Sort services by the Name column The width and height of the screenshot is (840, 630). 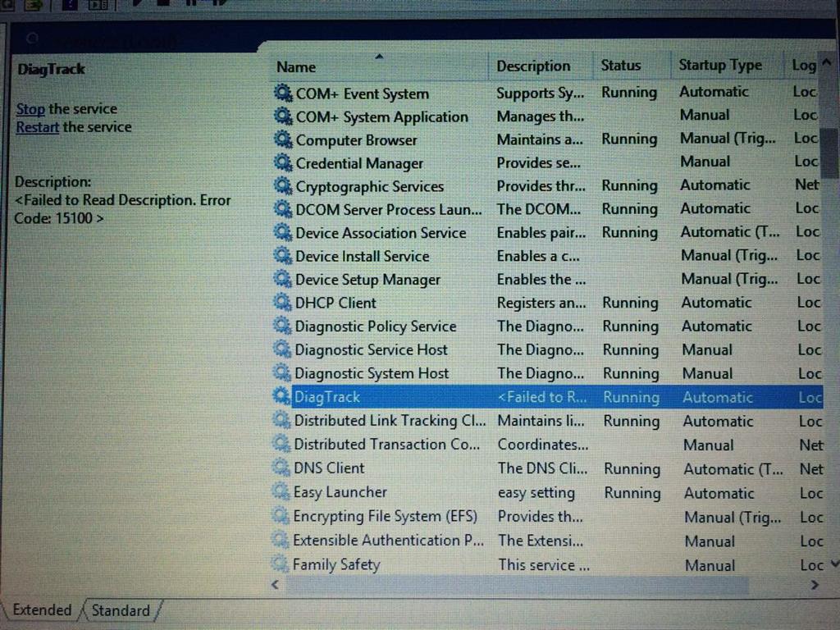378,66
